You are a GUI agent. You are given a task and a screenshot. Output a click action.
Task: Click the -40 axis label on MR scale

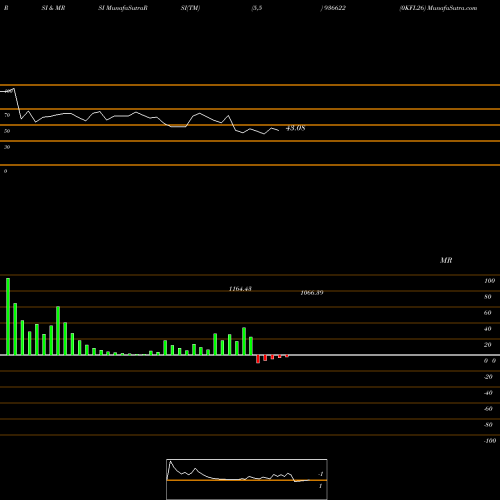click(488, 393)
